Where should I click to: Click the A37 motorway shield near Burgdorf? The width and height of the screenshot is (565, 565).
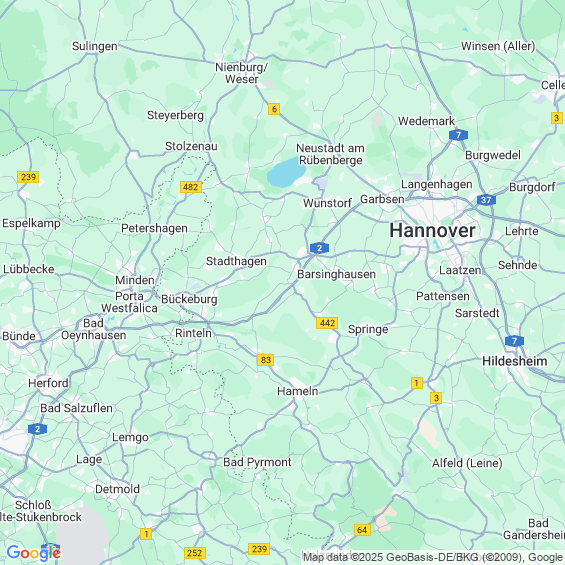(486, 200)
